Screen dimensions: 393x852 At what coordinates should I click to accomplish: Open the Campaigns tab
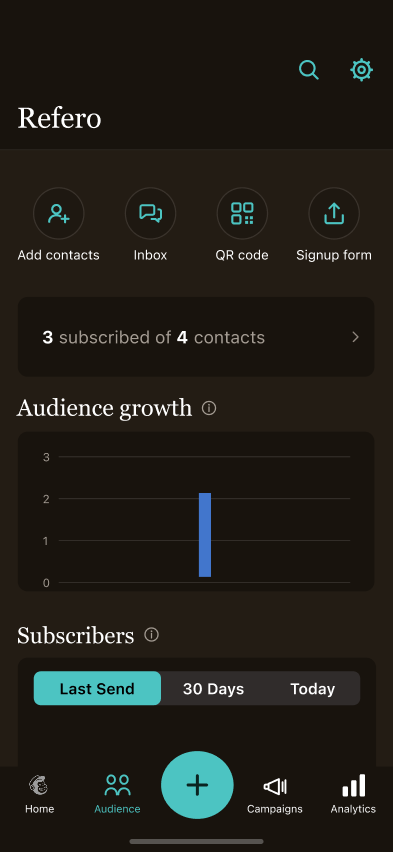[275, 794]
